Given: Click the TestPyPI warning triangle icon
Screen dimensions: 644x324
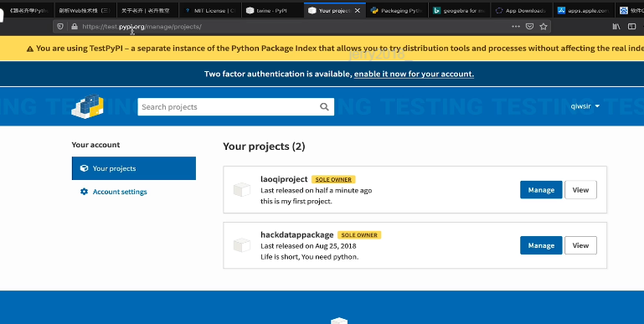Looking at the screenshot, I should pos(30,49).
